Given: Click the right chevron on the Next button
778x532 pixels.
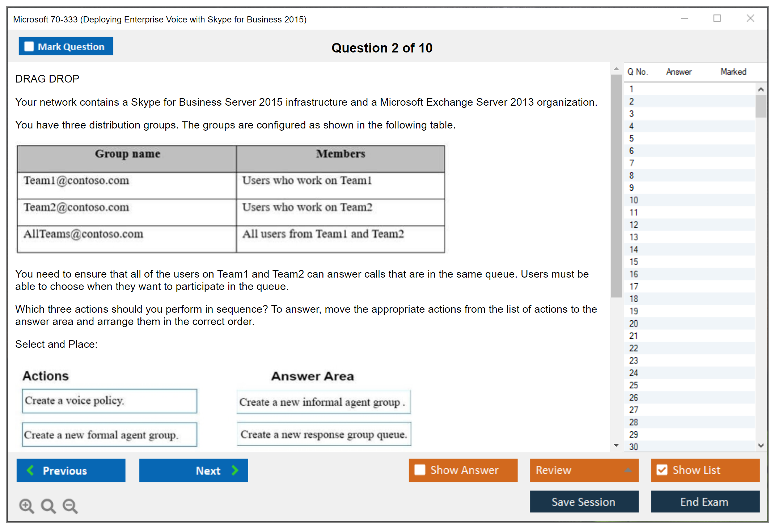Looking at the screenshot, I should point(235,470).
